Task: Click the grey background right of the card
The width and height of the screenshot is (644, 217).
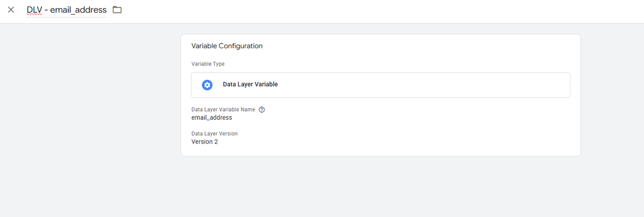Action: (612, 107)
